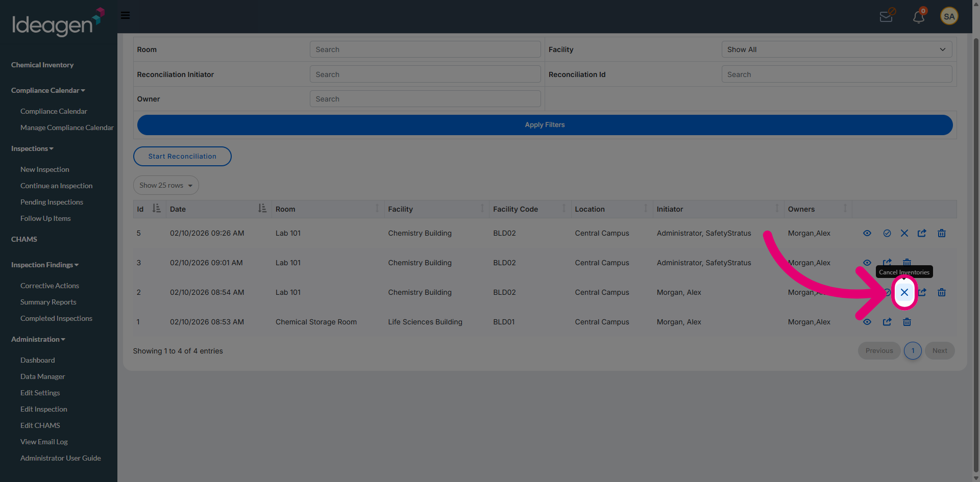The width and height of the screenshot is (980, 482).
Task: Click the Next pagination button
Action: (x=940, y=350)
